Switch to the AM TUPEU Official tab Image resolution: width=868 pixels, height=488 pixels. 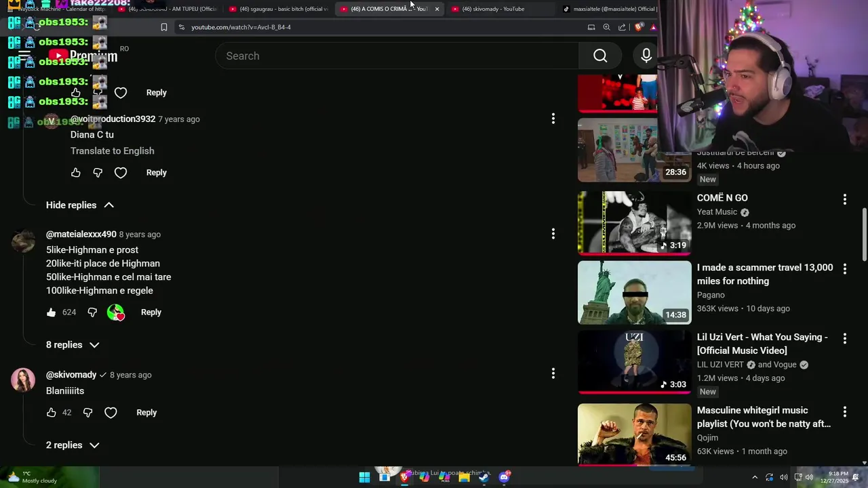(167, 9)
